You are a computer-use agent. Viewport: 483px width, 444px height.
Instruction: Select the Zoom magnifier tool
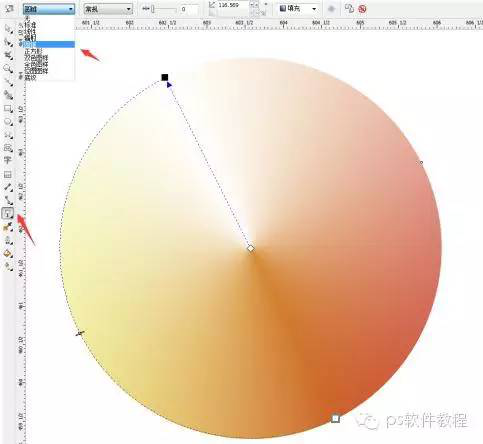pos(8,69)
